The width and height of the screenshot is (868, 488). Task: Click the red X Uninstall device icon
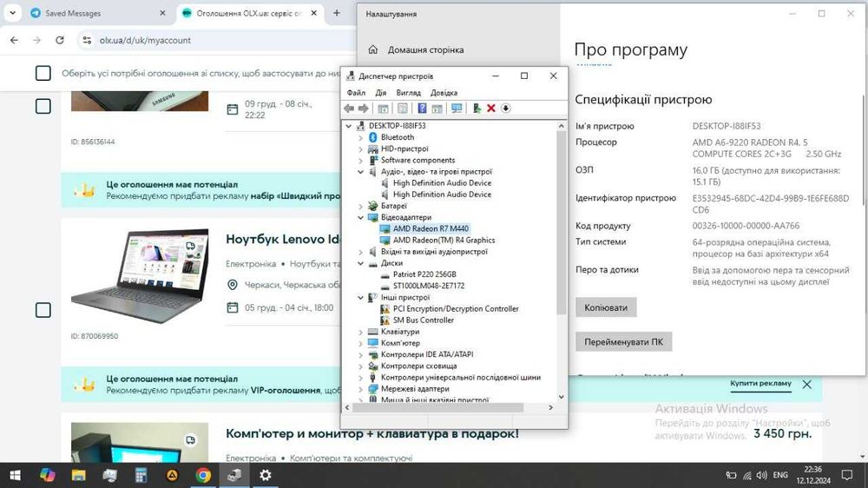click(491, 109)
